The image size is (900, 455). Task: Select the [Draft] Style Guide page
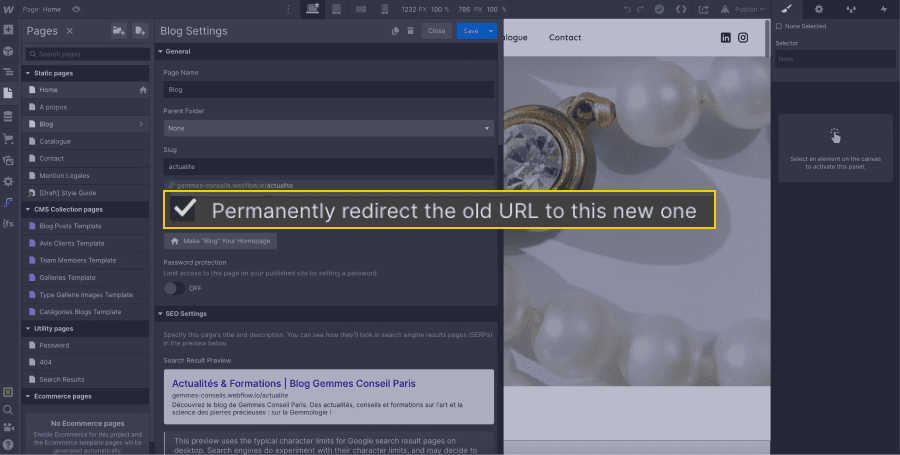[x=86, y=193]
